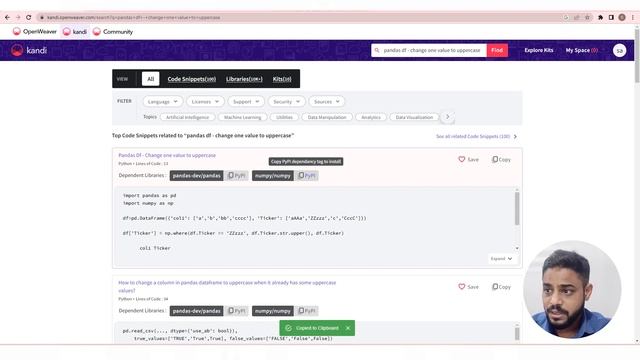Filter by Artificial Intelligence topic
640x360 pixels.
pyautogui.click(x=187, y=118)
